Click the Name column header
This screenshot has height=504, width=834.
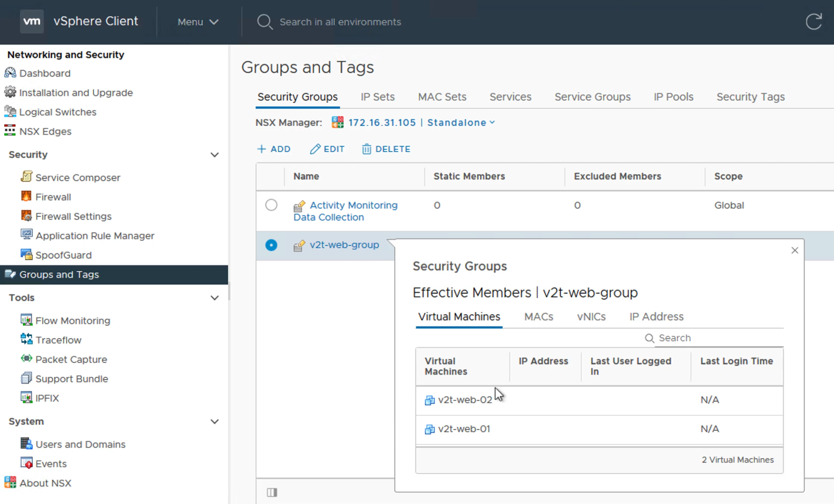306,176
